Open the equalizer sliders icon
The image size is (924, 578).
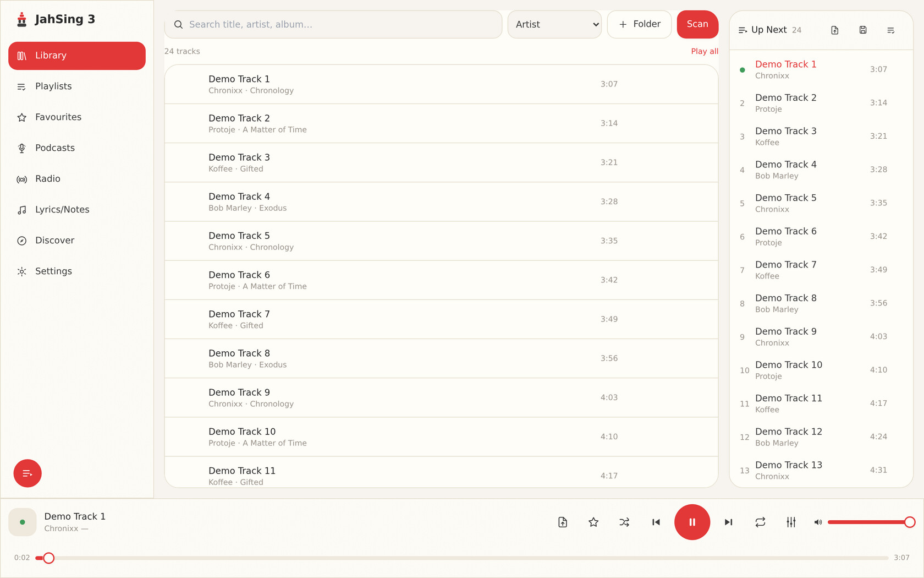791,522
